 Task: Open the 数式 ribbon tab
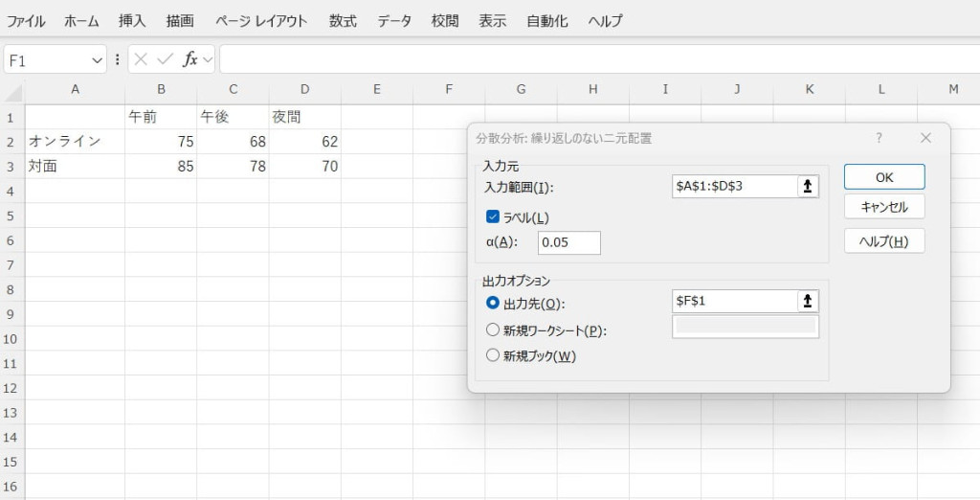[x=343, y=20]
